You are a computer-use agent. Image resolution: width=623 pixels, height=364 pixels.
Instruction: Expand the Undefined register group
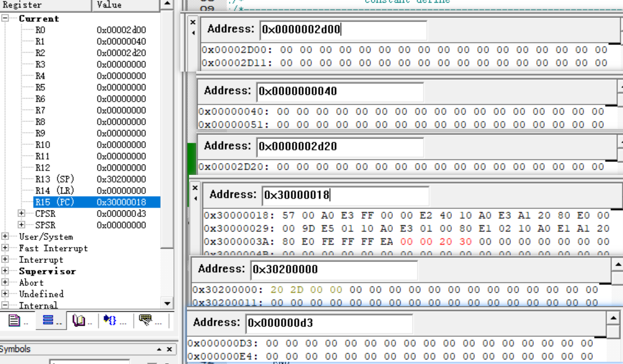point(5,294)
